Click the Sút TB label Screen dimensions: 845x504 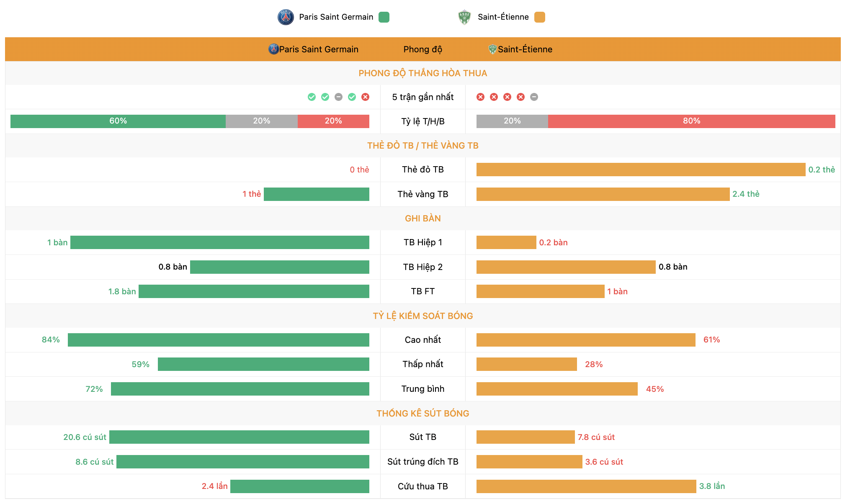click(422, 437)
